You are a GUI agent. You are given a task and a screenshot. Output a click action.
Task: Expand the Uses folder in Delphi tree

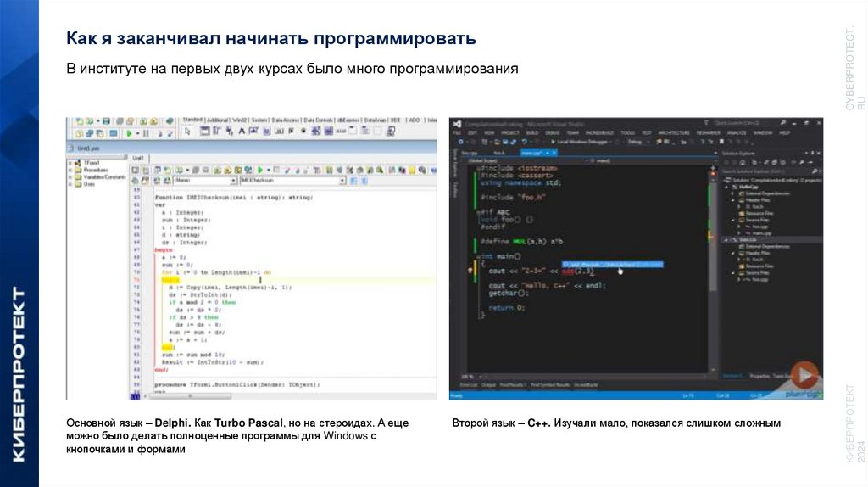point(70,184)
